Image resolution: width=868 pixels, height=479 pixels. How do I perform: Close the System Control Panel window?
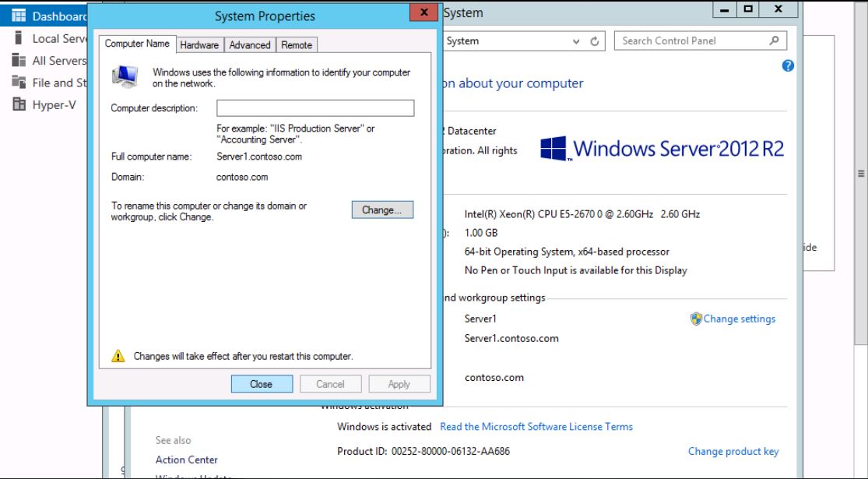click(778, 9)
